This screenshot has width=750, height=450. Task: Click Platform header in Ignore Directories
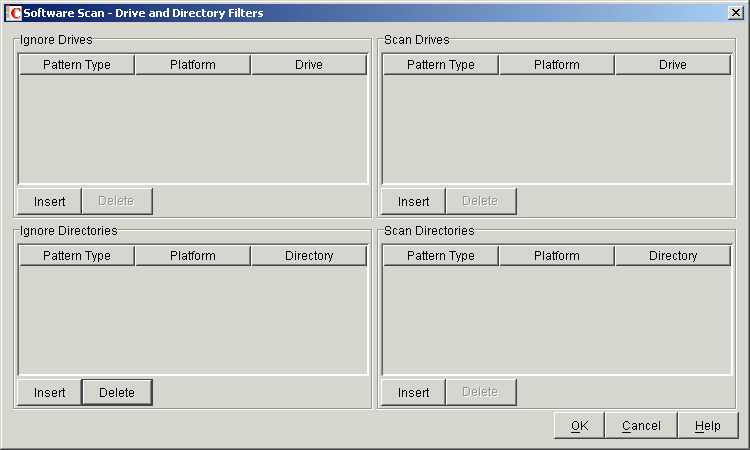pos(193,255)
